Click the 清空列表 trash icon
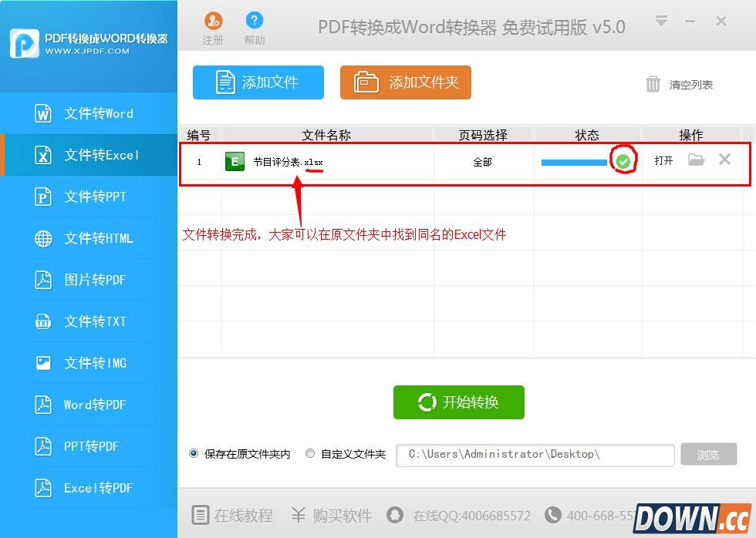The width and height of the screenshot is (756, 538). pos(653,85)
